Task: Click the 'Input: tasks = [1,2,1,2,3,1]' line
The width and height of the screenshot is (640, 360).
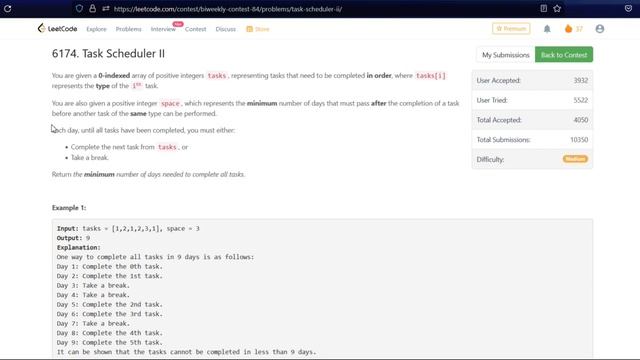Action: click(128, 229)
